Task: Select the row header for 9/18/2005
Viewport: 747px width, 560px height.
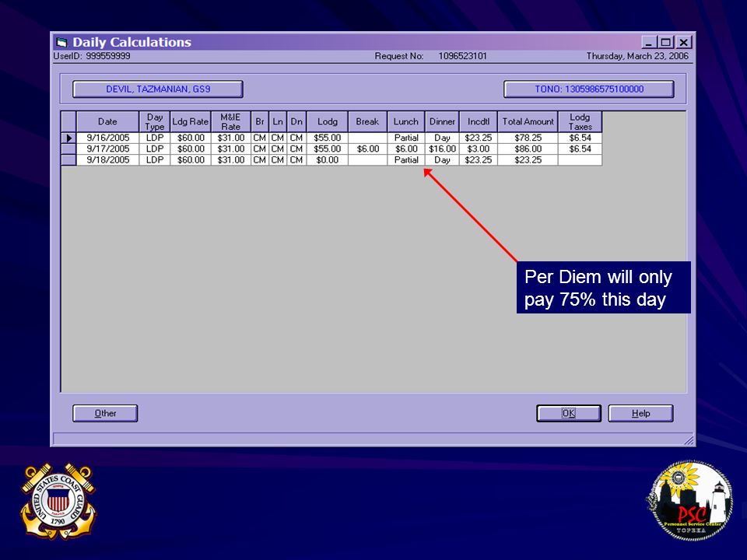Action: click(x=68, y=160)
